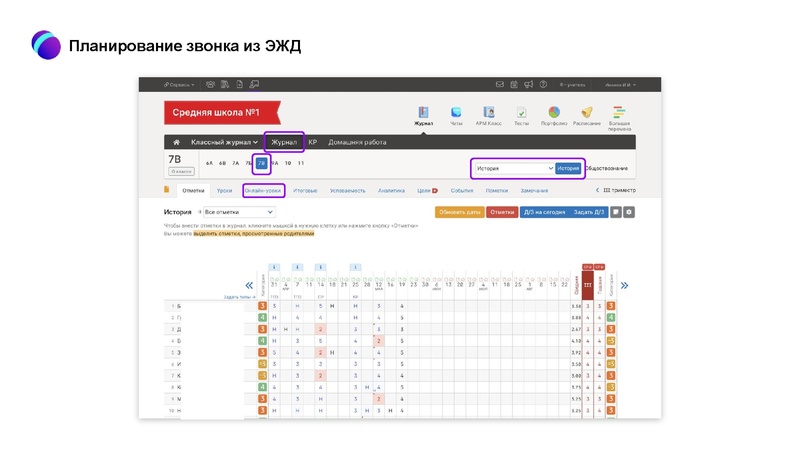The height and width of the screenshot is (450, 800).
Task: Open the Я - учитель role selector
Action: 572,85
